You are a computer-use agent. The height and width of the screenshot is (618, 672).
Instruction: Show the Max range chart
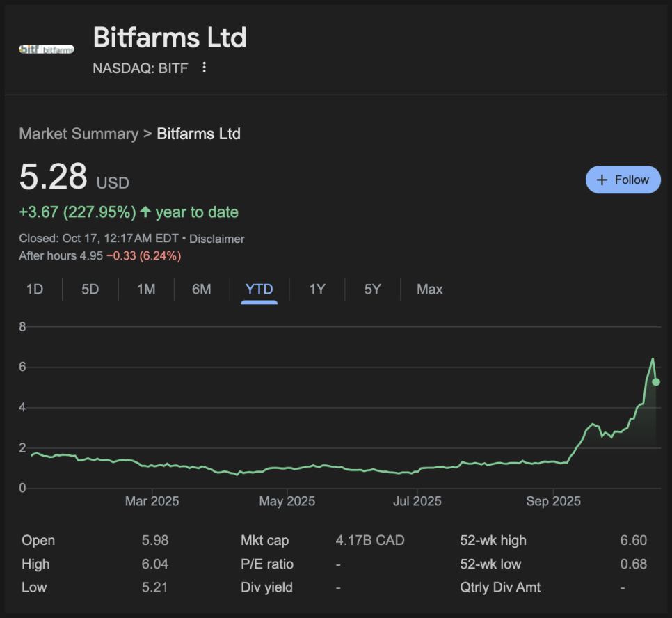point(429,290)
